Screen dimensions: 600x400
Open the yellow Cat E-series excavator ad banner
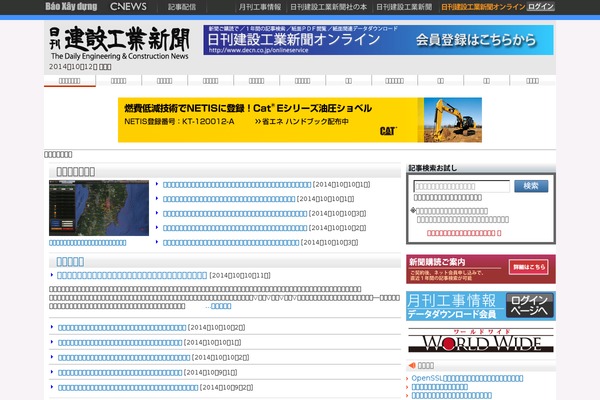pos(300,120)
